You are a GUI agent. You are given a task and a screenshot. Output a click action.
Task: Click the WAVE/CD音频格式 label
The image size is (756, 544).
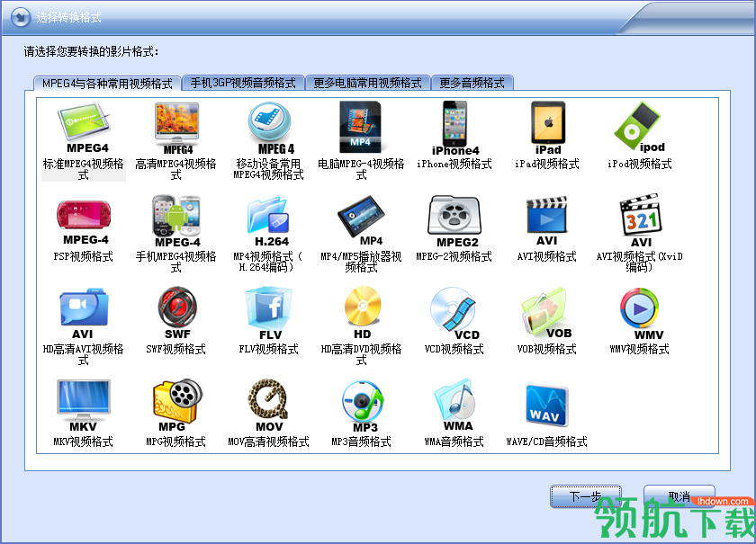pos(547,441)
